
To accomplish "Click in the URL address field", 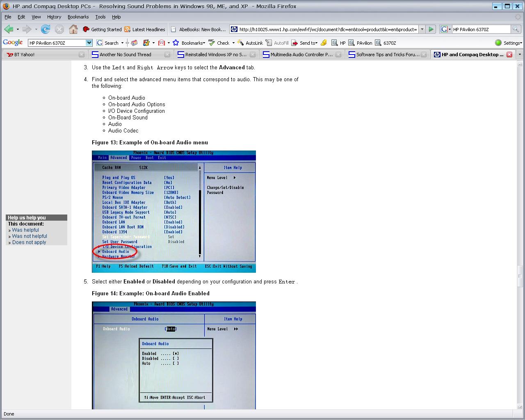I will (328, 29).
